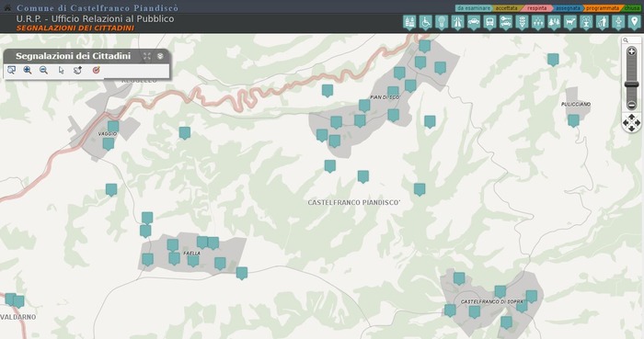Click the report marker near Pulicciano
Viewport: 644px width, 339px height.
click(x=573, y=120)
